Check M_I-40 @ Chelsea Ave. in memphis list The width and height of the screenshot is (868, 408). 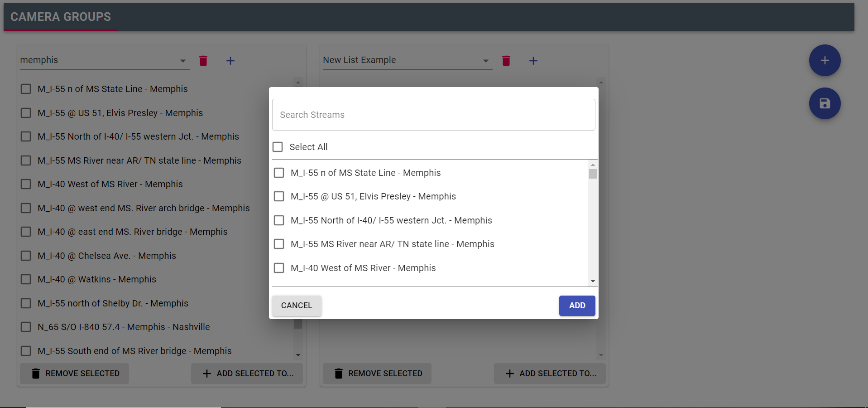pyautogui.click(x=26, y=256)
